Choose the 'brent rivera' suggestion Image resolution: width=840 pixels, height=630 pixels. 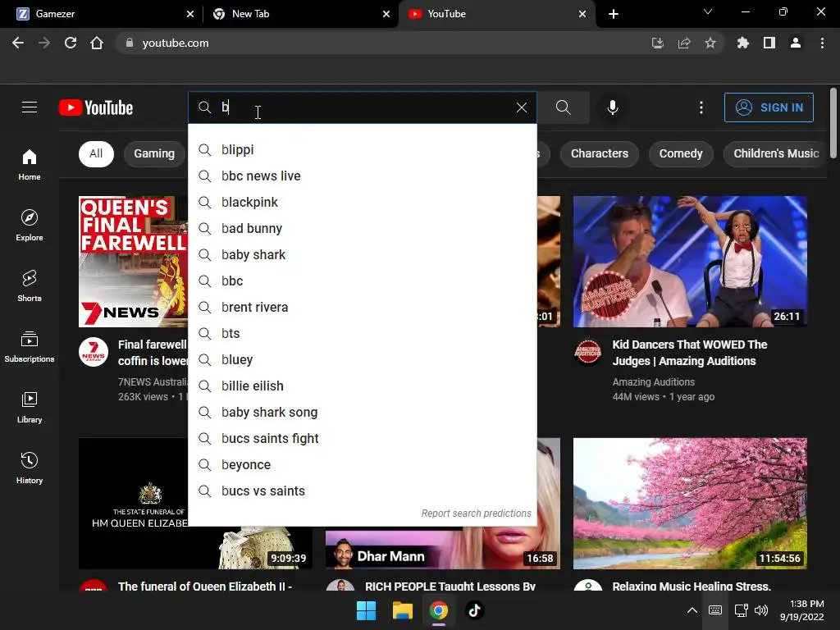(x=362, y=307)
